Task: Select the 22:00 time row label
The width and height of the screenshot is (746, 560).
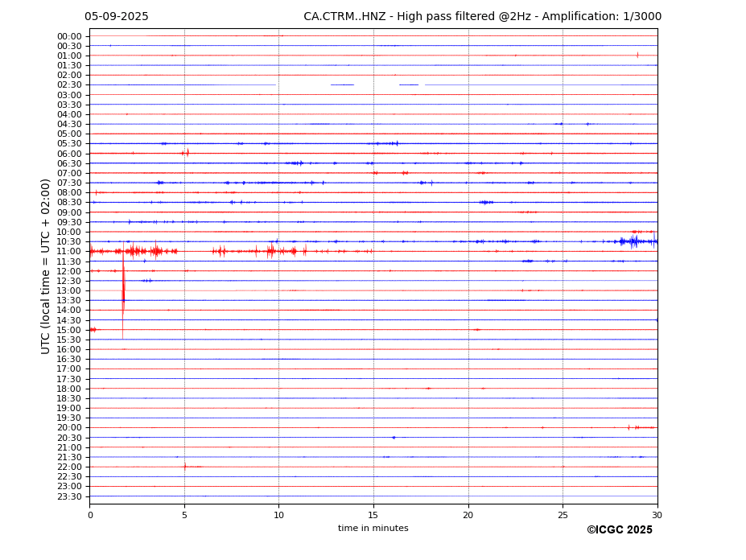Action: (69, 467)
